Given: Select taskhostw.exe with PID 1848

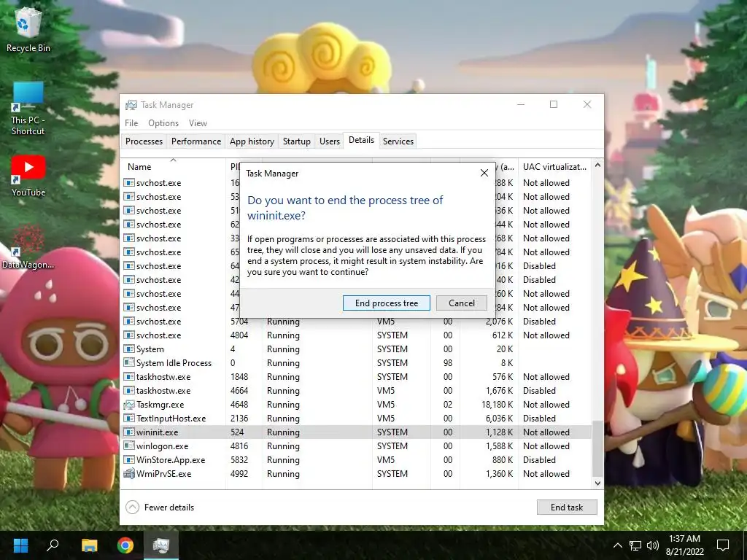Looking at the screenshot, I should click(x=356, y=377).
